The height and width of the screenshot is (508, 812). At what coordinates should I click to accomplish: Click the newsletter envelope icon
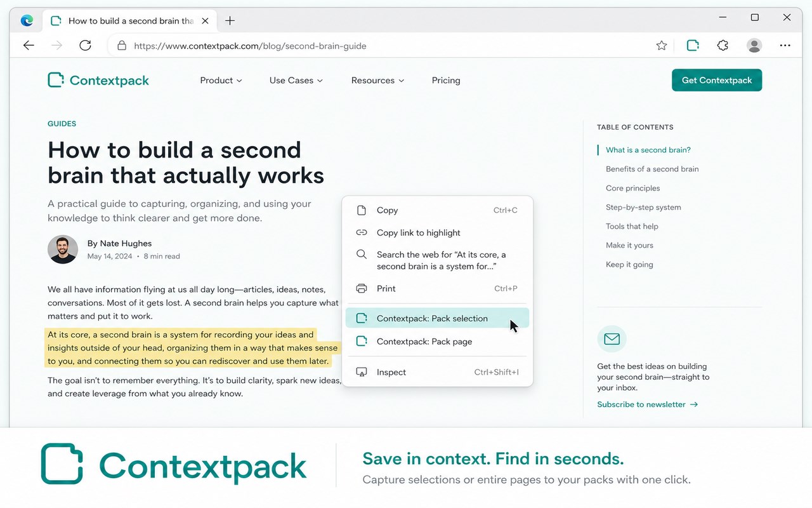(612, 339)
